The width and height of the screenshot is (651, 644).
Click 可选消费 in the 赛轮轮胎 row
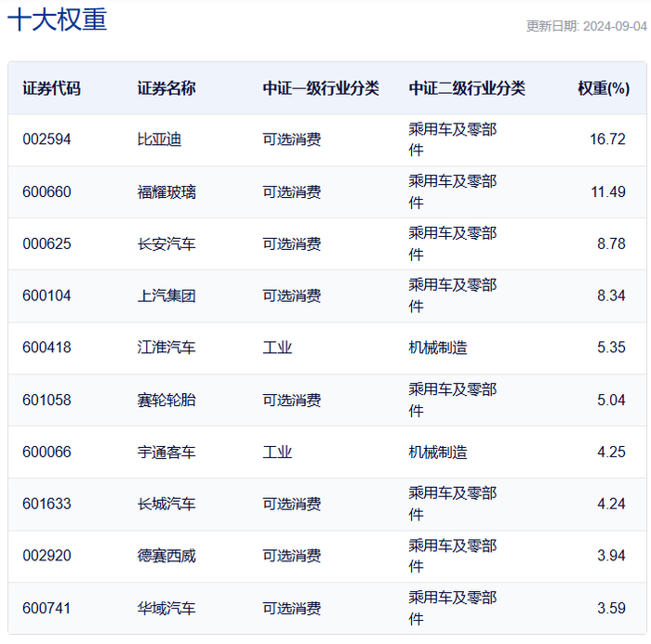(292, 401)
